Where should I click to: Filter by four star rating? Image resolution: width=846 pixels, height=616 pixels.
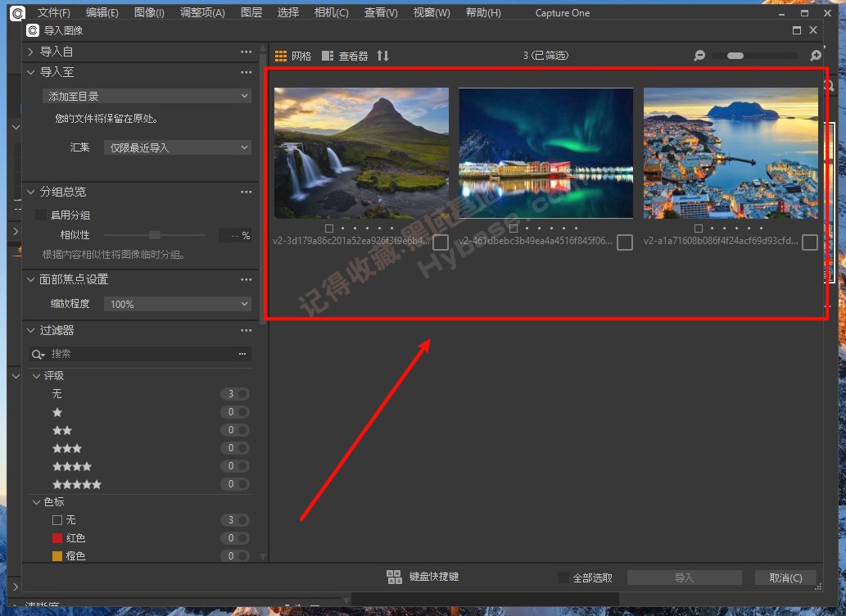(x=72, y=466)
